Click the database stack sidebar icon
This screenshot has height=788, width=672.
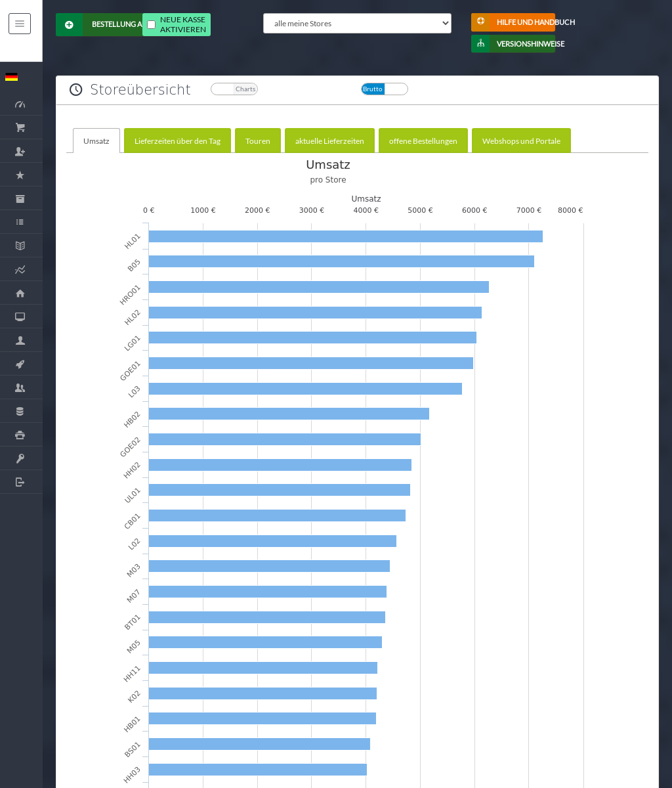(20, 411)
